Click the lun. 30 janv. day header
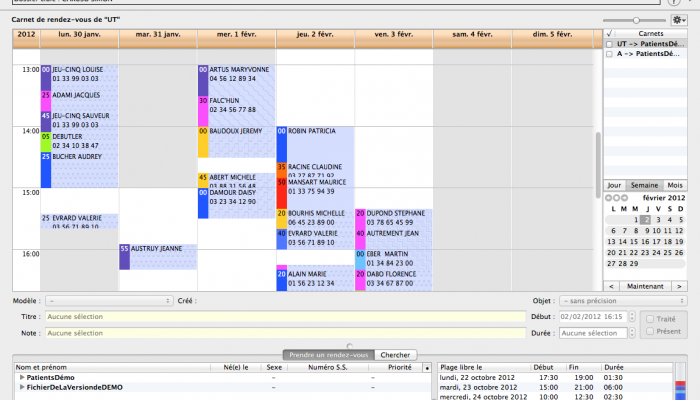700x400 pixels. 79,38
